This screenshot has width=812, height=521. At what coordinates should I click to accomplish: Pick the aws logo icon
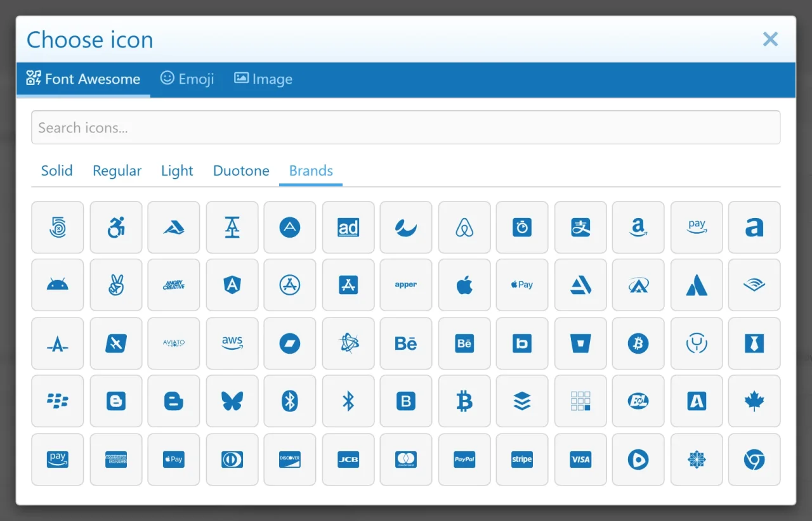click(x=232, y=343)
